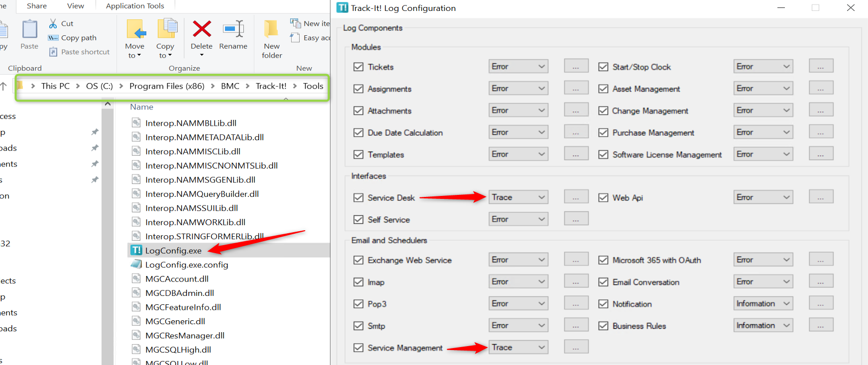Image resolution: width=868 pixels, height=365 pixels.
Task: Open the Application Tools tab
Action: (x=135, y=6)
